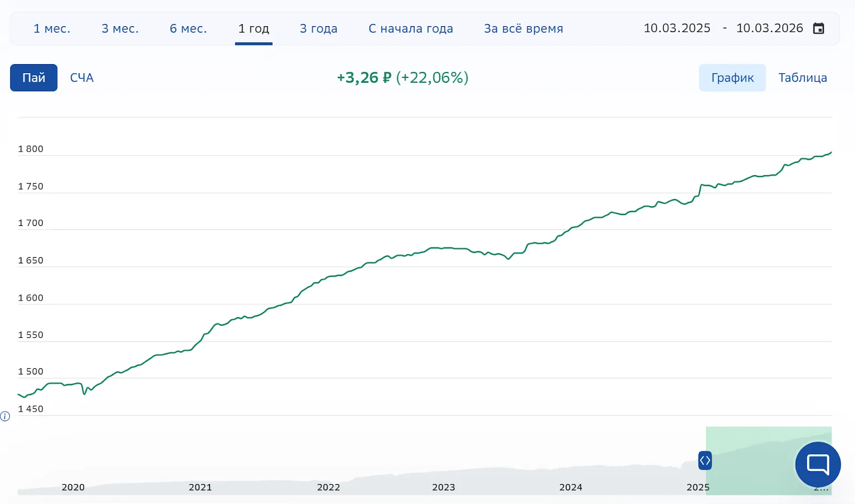The width and height of the screenshot is (855, 504).
Task: Edit end date 10.03.2026
Action: point(770,28)
